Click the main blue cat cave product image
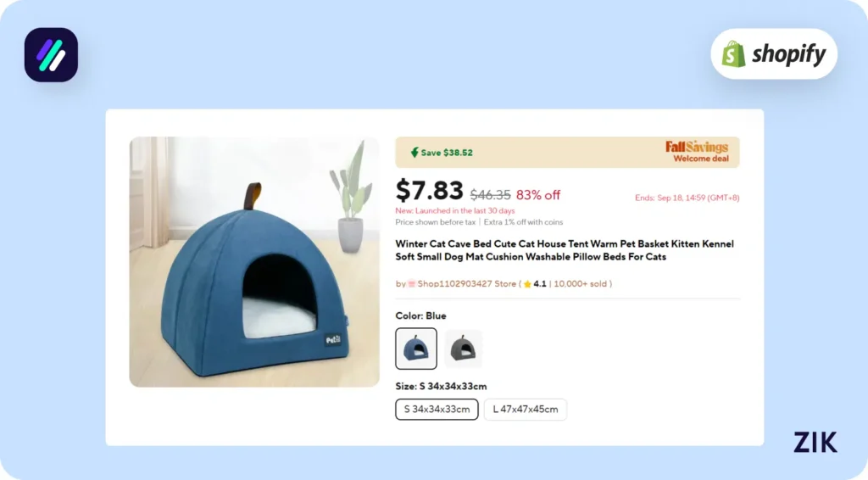This screenshot has height=480, width=868. (254, 262)
